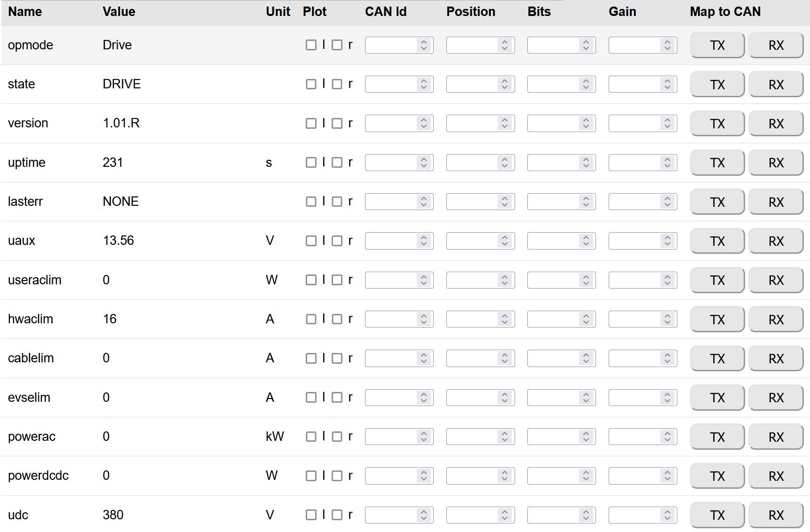Click TX button for evselim
The height and width of the screenshot is (532, 810).
pos(717,398)
